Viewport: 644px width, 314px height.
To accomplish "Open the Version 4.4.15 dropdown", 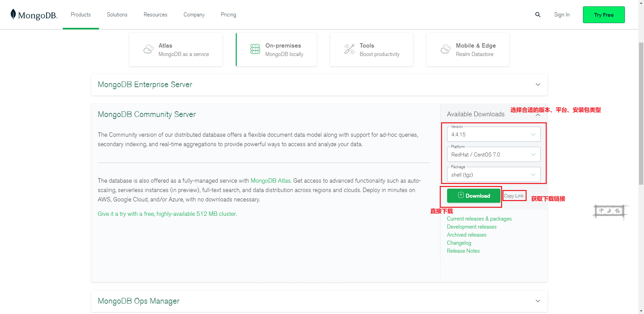I will (494, 134).
